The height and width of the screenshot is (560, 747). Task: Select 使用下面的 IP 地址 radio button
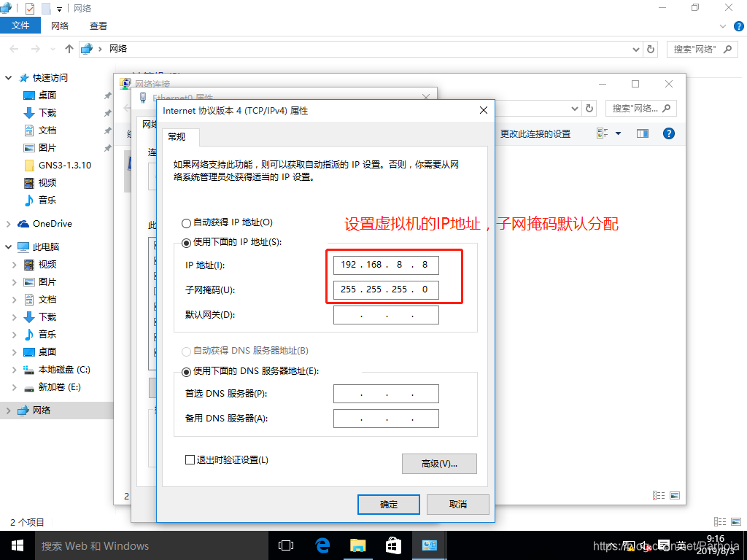pyautogui.click(x=186, y=243)
